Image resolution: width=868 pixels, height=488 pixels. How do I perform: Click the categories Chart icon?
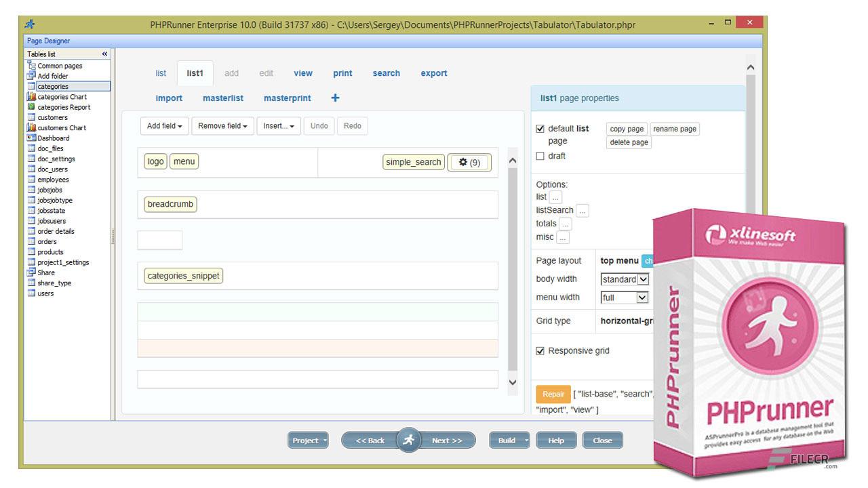click(31, 96)
